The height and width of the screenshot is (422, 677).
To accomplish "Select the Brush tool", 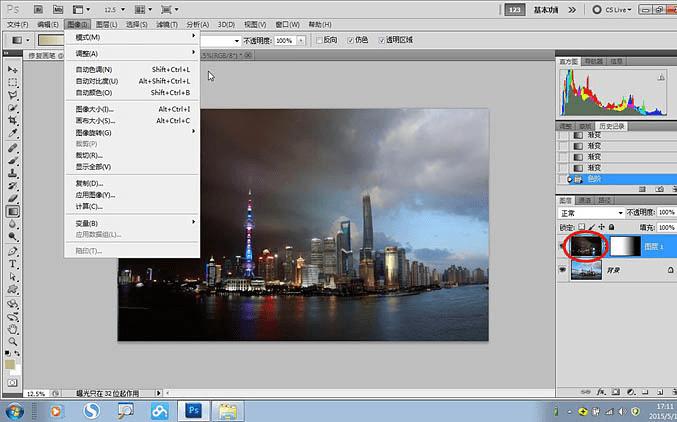I will tap(13, 161).
